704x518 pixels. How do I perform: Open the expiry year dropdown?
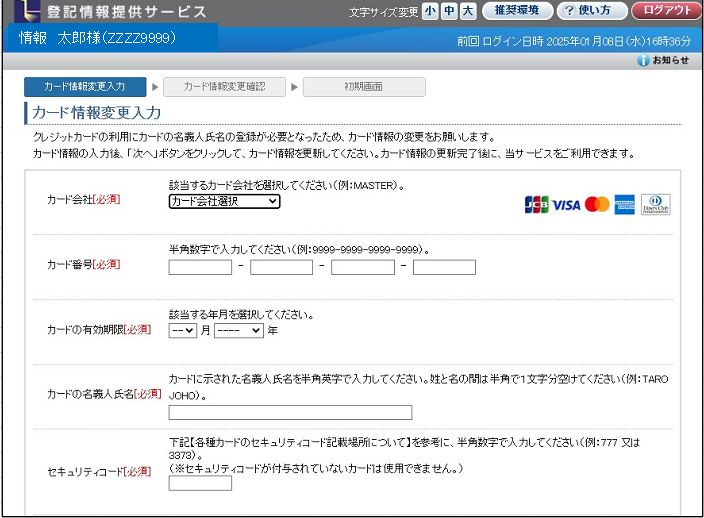pyautogui.click(x=239, y=331)
